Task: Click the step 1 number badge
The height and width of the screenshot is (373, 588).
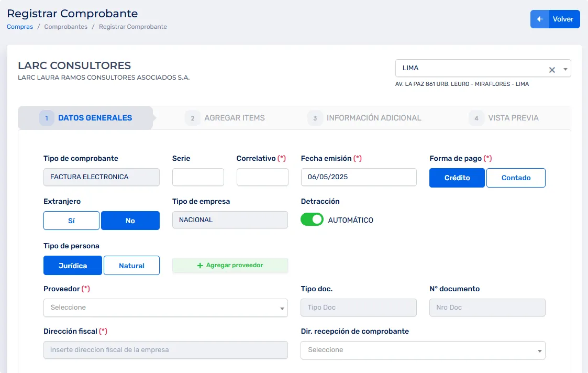Action: click(x=47, y=118)
